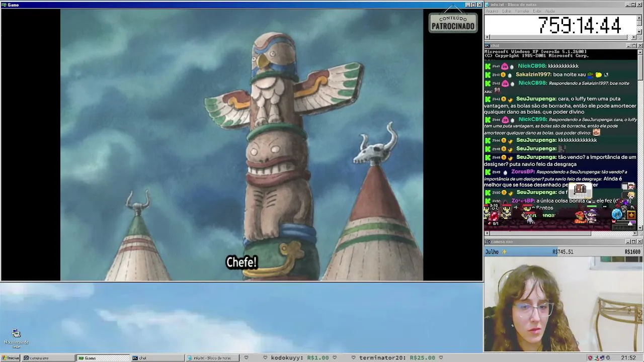The height and width of the screenshot is (362, 644).
Task: Switch to info.txt Bloco de notas taskbar button
Action: [x=212, y=358]
